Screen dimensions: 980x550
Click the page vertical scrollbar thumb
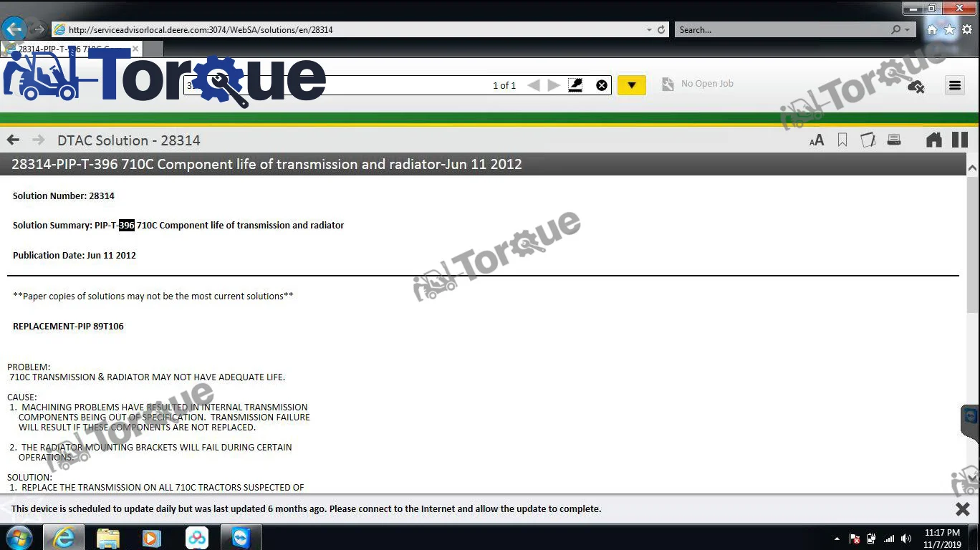tap(972, 245)
